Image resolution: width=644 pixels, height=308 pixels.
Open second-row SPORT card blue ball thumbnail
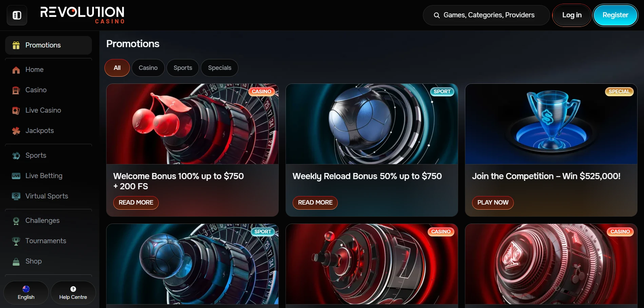point(192,264)
